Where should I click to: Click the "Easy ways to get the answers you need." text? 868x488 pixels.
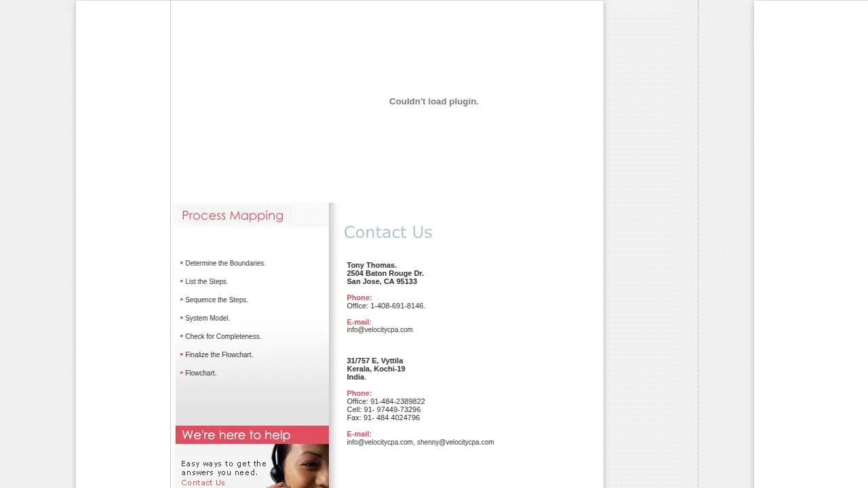pyautogui.click(x=224, y=468)
